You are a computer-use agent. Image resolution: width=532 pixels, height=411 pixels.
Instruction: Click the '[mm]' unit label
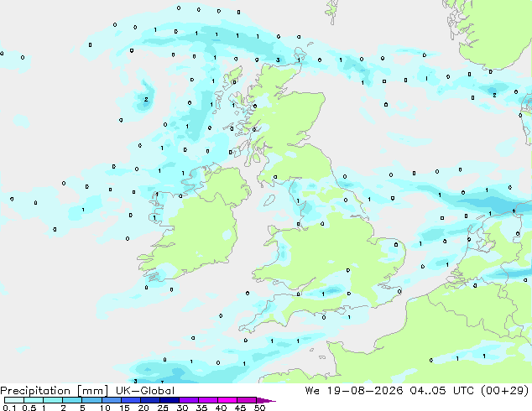tap(93, 391)
